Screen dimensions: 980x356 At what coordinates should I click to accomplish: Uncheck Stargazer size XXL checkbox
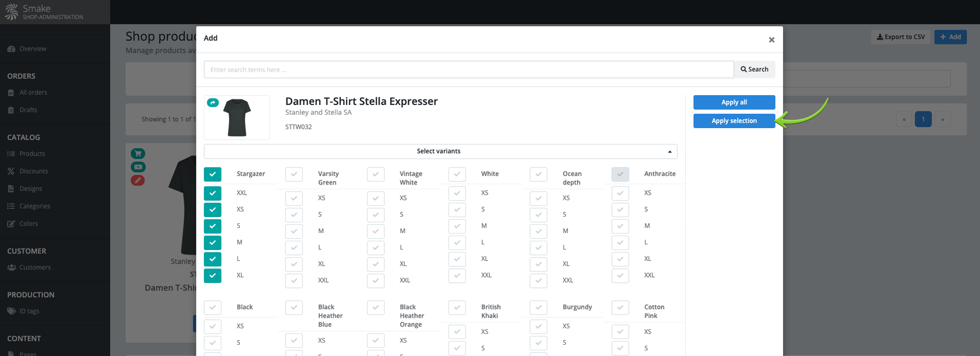click(213, 193)
